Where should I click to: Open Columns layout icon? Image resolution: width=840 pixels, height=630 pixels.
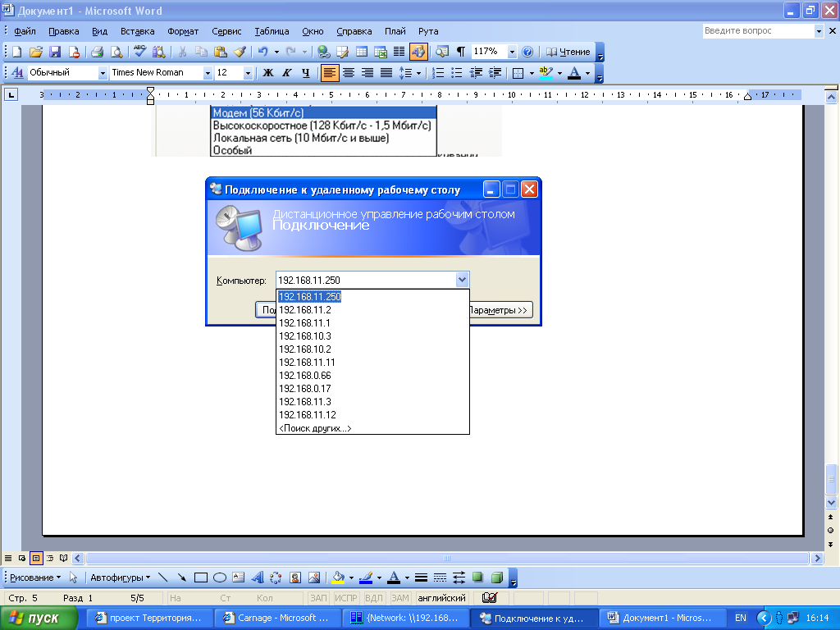coord(399,52)
